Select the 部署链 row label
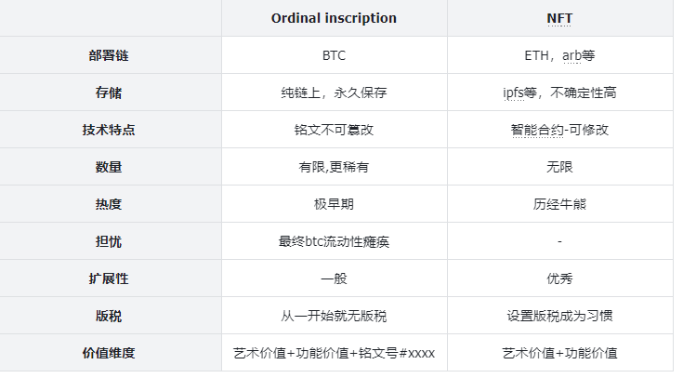Screen dimensions: 676x379 pyautogui.click(x=109, y=56)
